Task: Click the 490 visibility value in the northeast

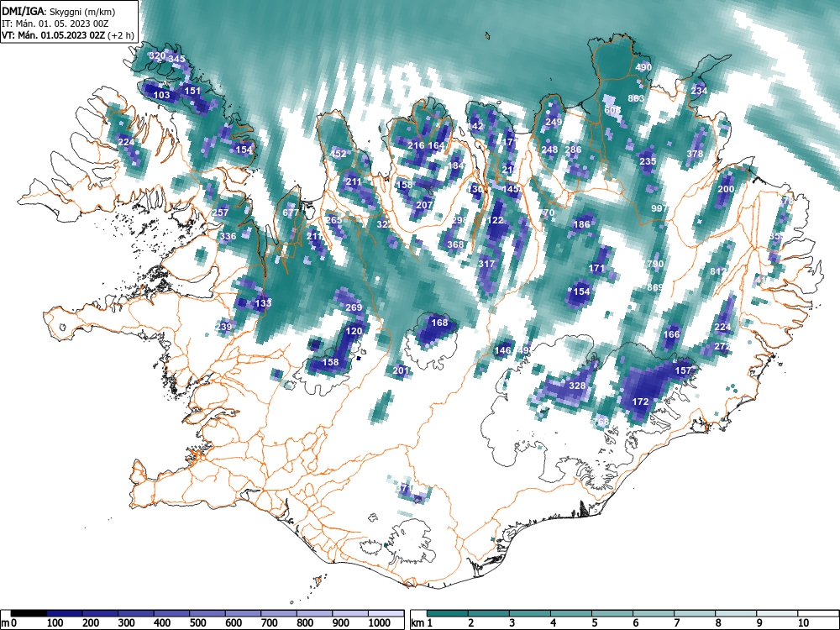Action: [643, 67]
